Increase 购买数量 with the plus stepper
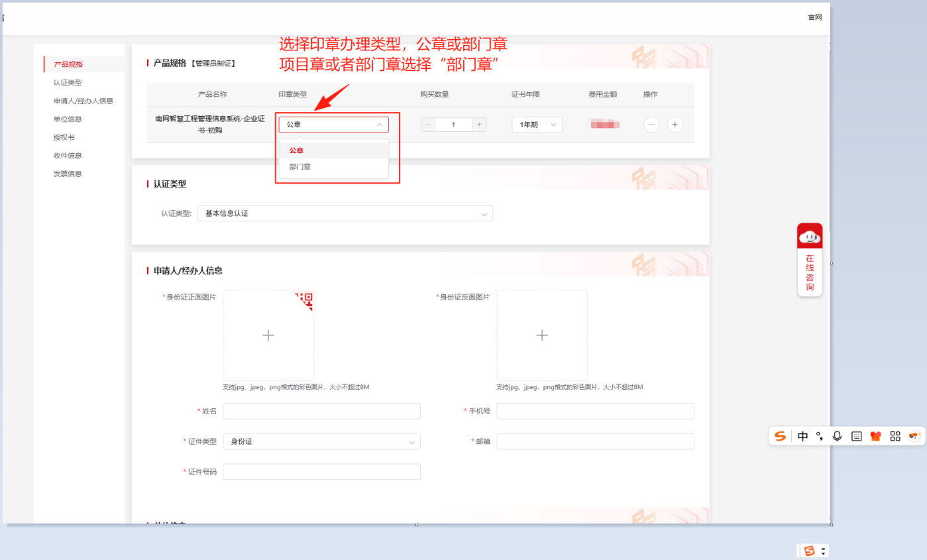 [x=479, y=125]
